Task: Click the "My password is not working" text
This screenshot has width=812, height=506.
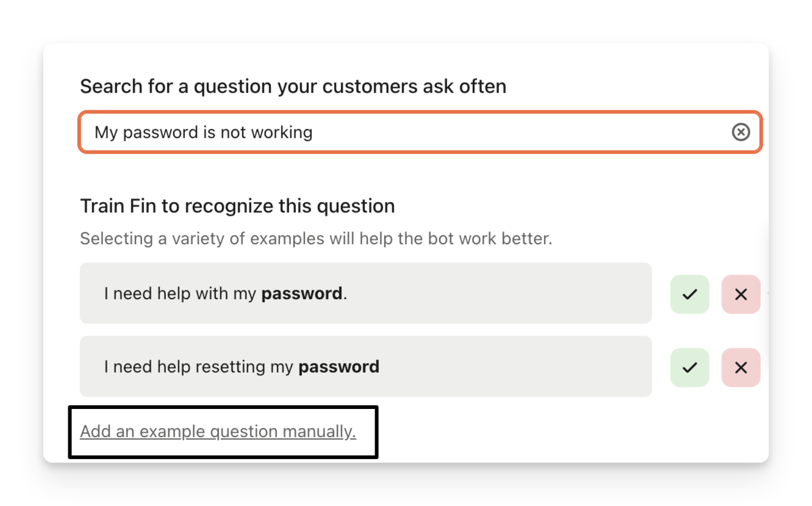Action: pyautogui.click(x=203, y=132)
